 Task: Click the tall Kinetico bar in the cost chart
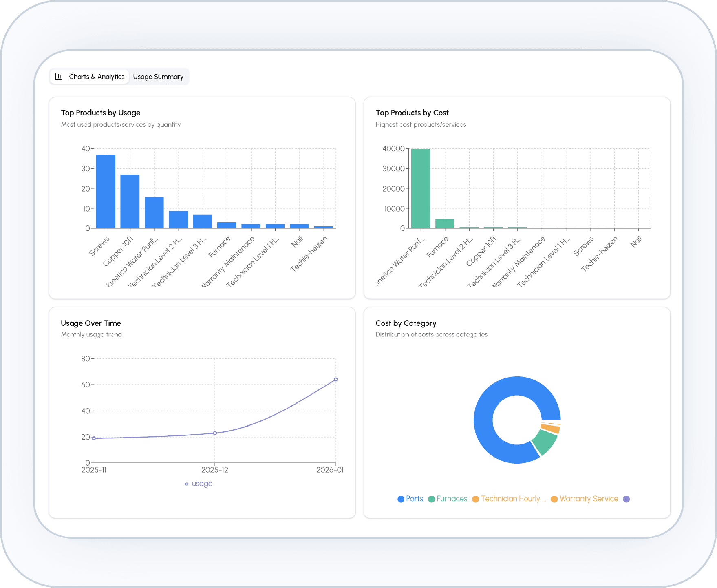pos(421,188)
